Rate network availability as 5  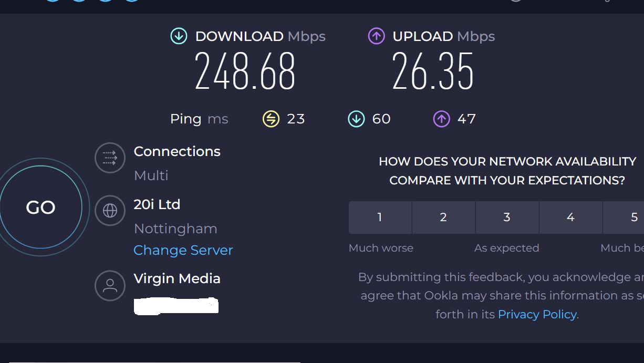coord(624,217)
